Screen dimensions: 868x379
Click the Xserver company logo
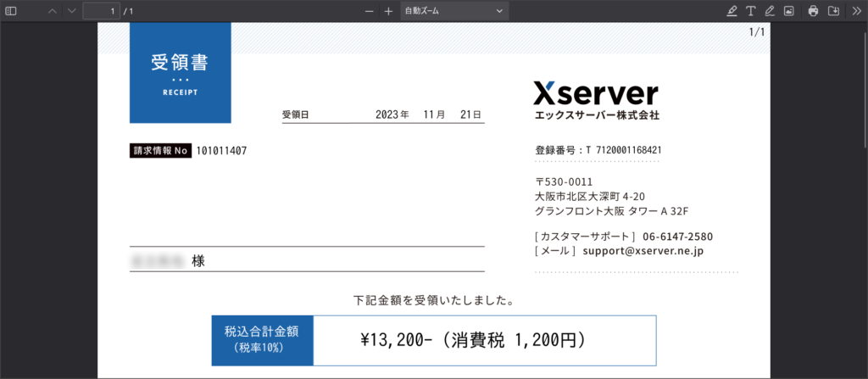pos(596,94)
